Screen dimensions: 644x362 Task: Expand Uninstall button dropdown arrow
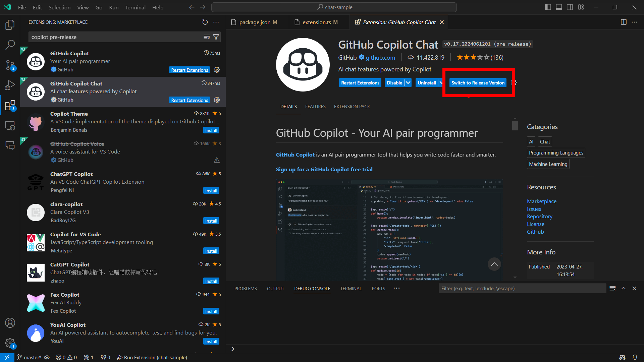(x=441, y=83)
